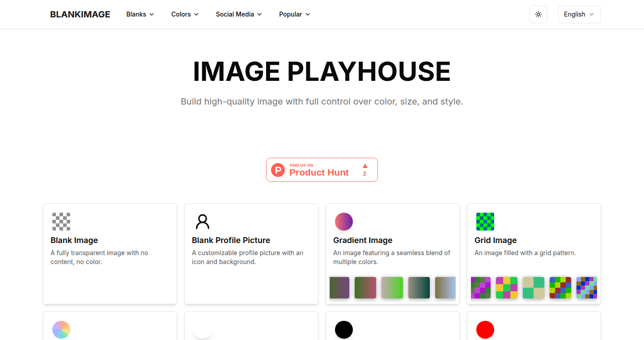Open the Gradient Image title
The image size is (644, 340).
363,240
